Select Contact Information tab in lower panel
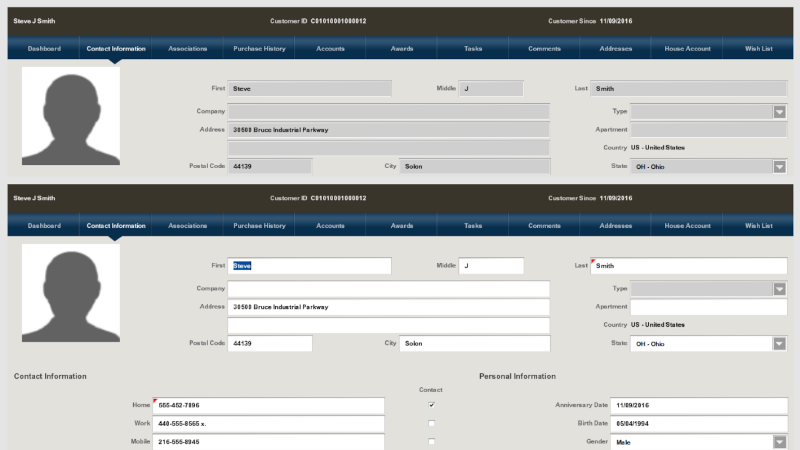This screenshot has height=450, width=800. tap(116, 226)
